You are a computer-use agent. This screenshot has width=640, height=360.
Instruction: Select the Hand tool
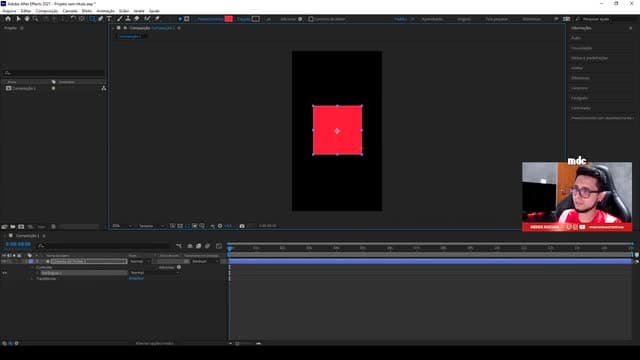[x=27, y=19]
